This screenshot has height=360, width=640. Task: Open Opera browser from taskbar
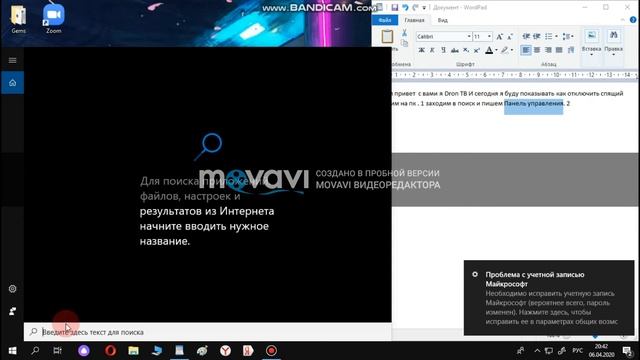110,351
